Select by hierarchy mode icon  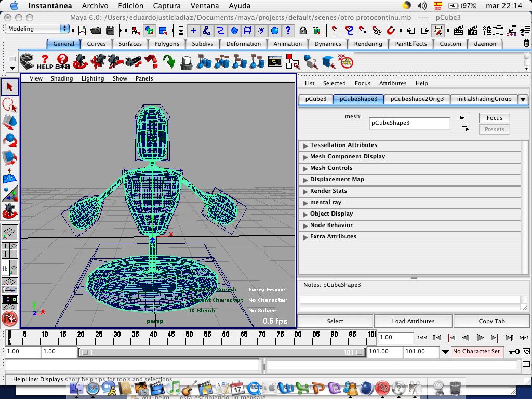pyautogui.click(x=136, y=31)
